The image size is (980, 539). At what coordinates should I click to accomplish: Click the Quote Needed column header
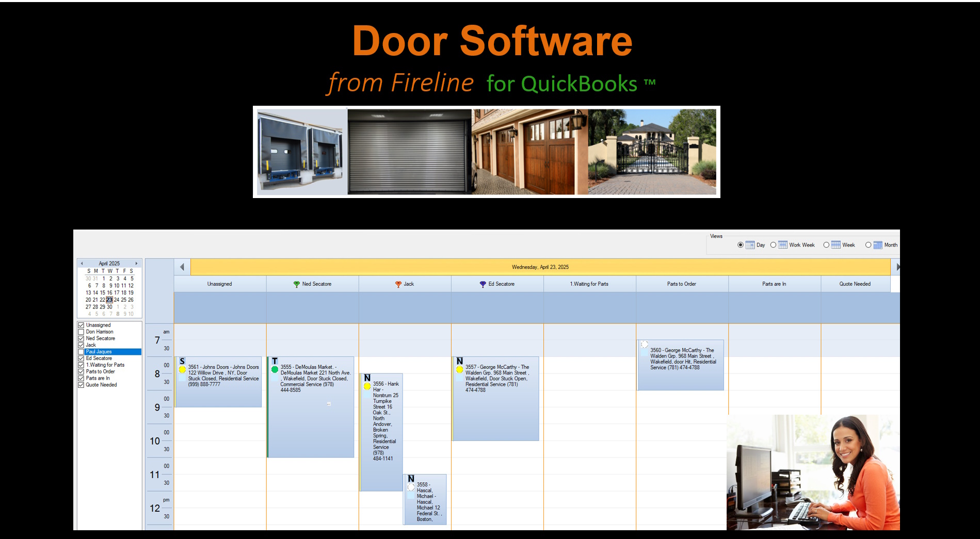(856, 284)
